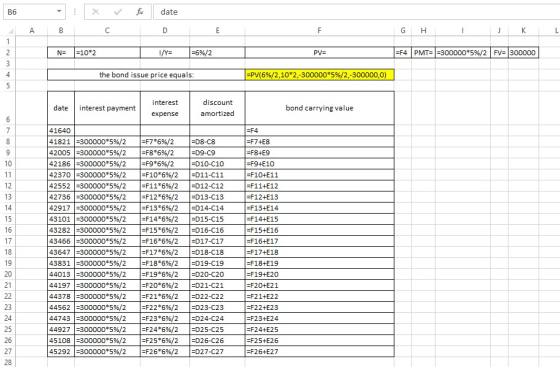Click cell I2 with '=300000*5%/2'
Screen dimensions: 560x367
point(462,52)
